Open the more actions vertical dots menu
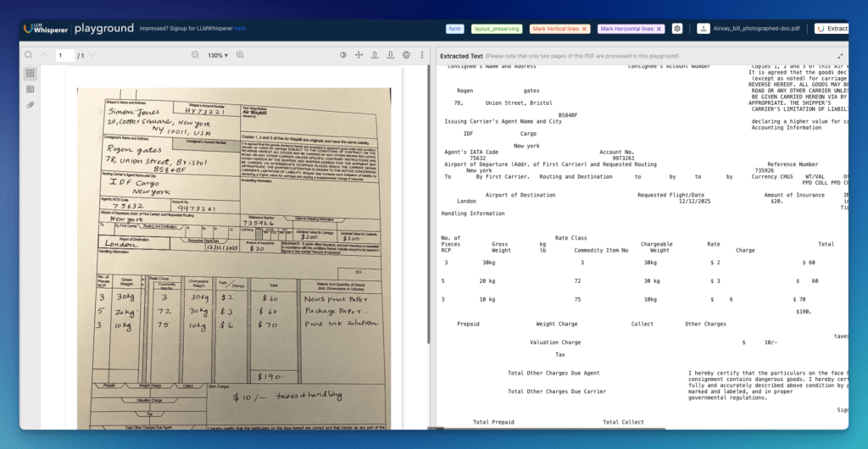The height and width of the screenshot is (449, 868). pyautogui.click(x=421, y=55)
